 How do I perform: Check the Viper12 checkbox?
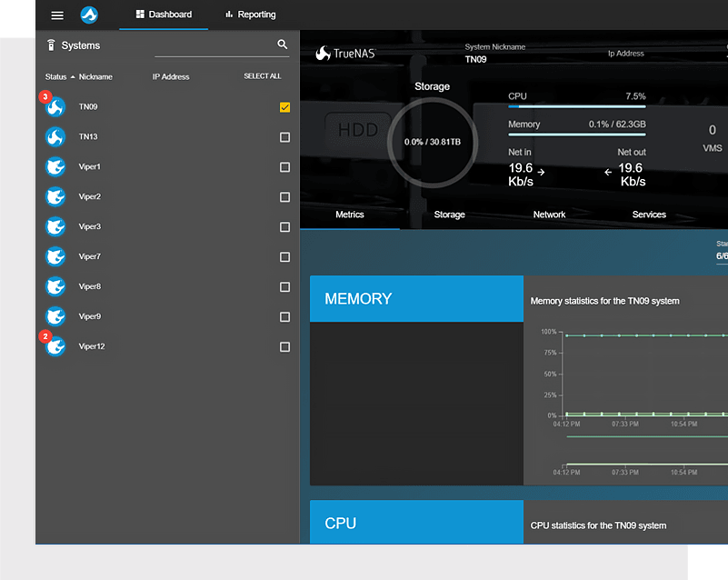pos(285,347)
